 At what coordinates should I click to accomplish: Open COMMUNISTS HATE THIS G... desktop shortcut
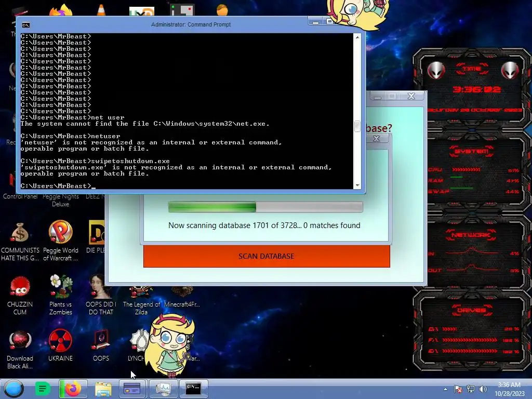click(x=20, y=242)
